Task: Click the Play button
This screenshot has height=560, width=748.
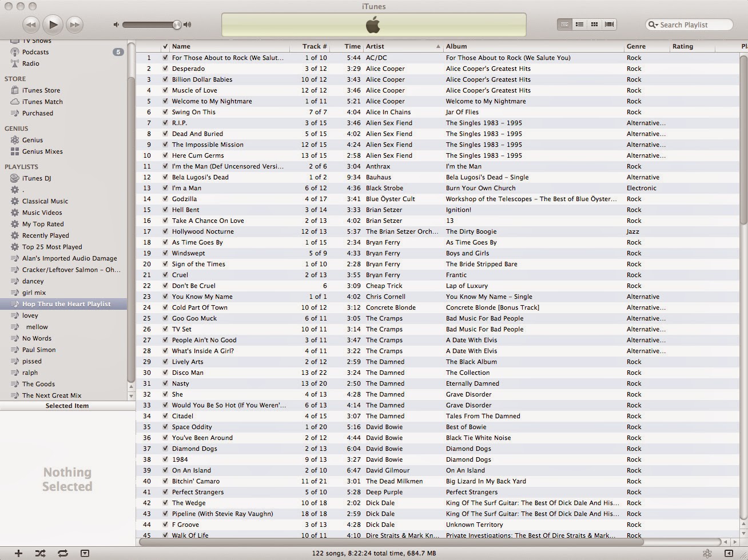Action: (53, 24)
